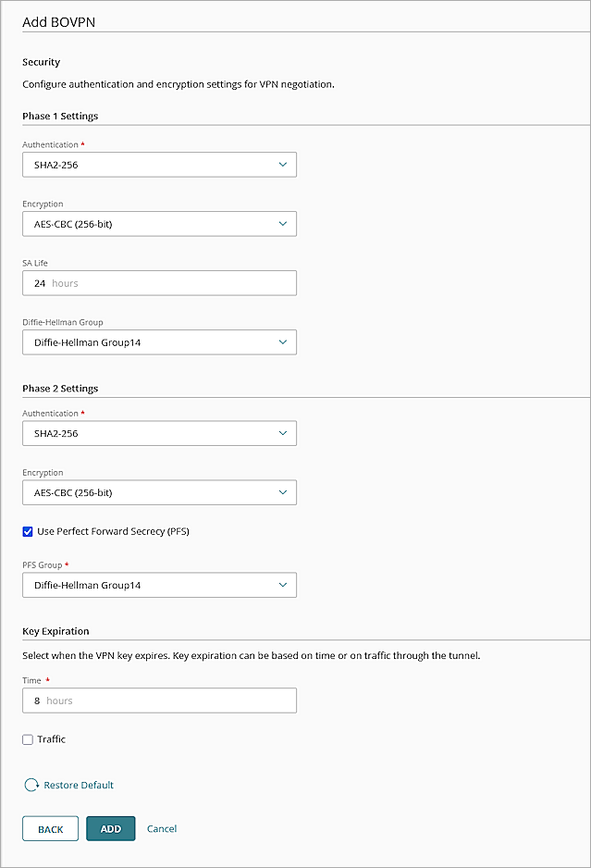The height and width of the screenshot is (868, 591).
Task: Click the Phase 2 Authentication dropdown arrow
Action: pyautogui.click(x=283, y=433)
